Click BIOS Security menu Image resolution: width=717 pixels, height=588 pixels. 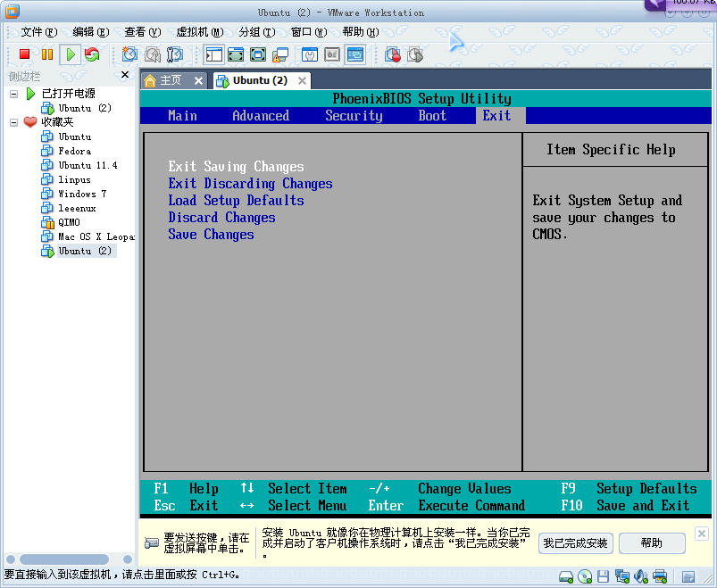click(354, 116)
